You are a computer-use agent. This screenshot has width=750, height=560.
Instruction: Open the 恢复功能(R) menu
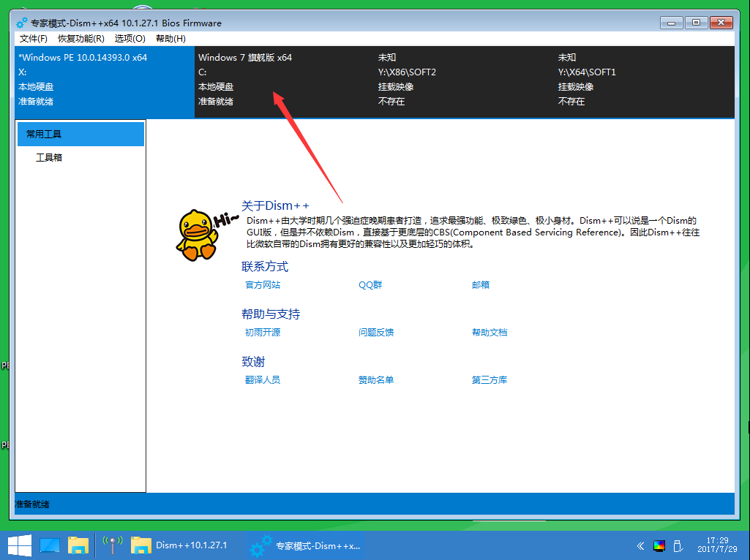pyautogui.click(x=80, y=38)
